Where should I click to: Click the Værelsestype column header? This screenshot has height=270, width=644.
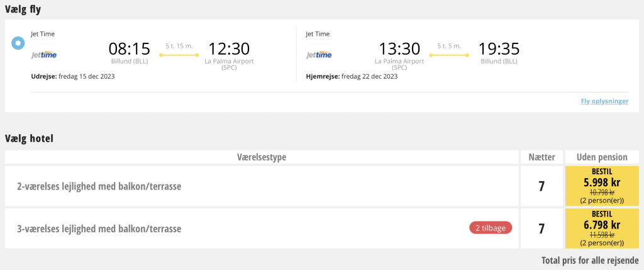coord(262,157)
